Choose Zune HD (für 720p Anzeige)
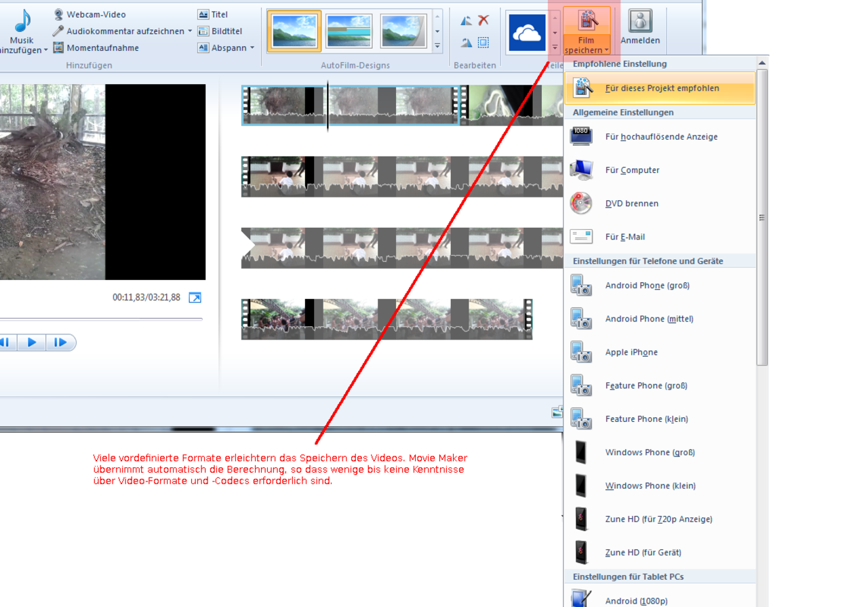 click(660, 519)
